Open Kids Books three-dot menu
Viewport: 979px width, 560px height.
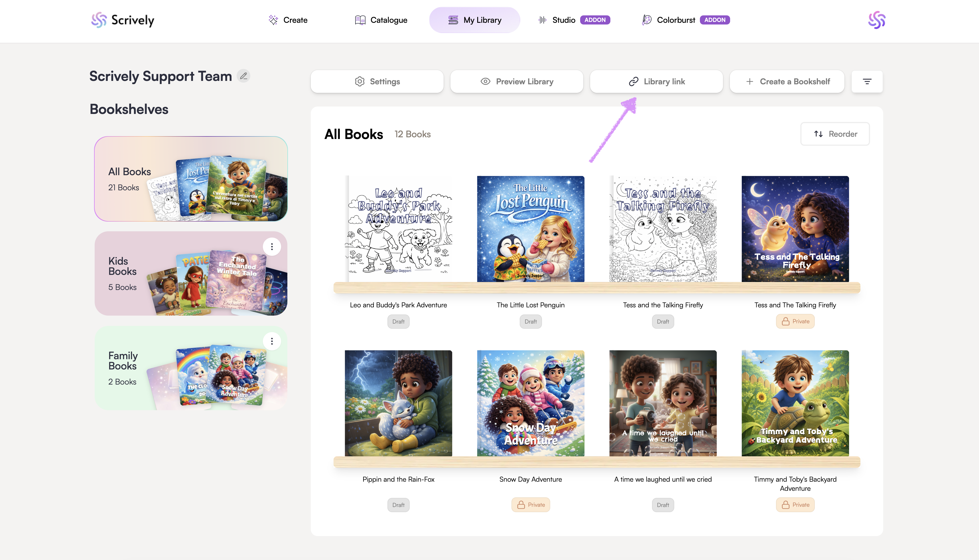coord(272,247)
